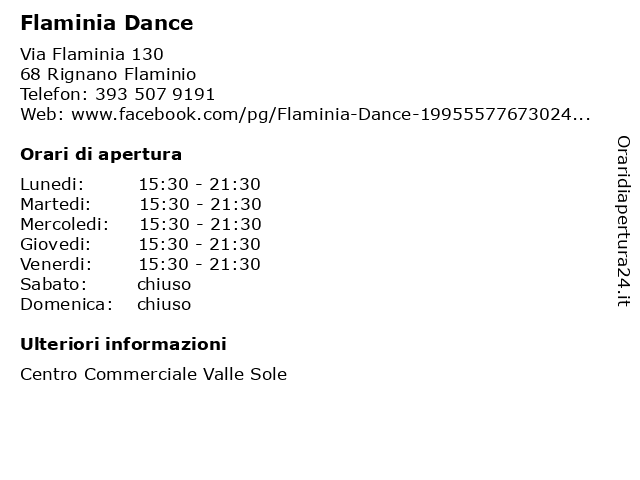The image size is (640, 480).
Task: Select the Lunedi opening hours row
Action: [x=140, y=184]
